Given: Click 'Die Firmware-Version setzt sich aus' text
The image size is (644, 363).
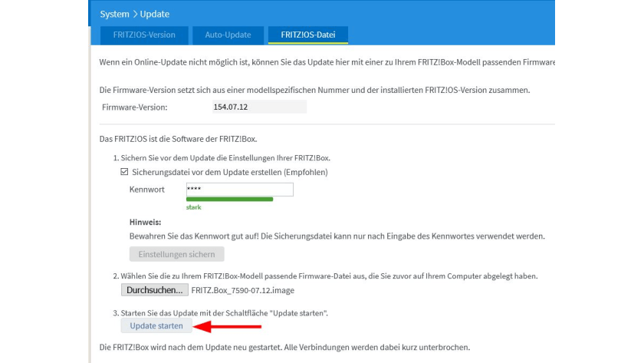Looking at the screenshot, I should 314,90.
